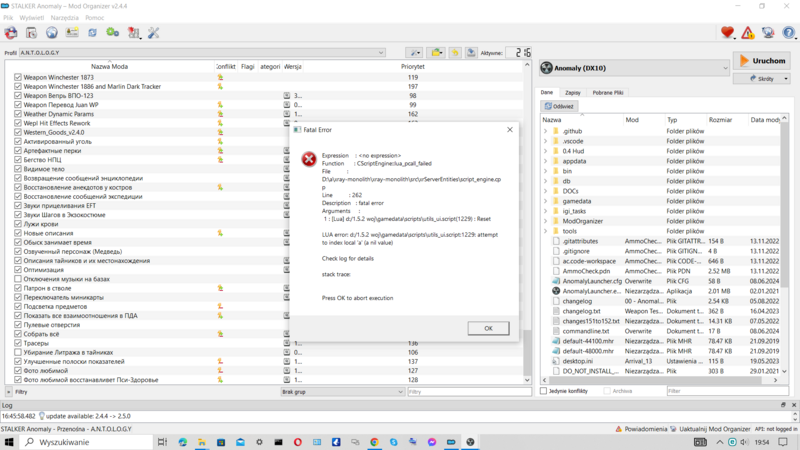Enable the Убирание Литража в тайниках mod
The width and height of the screenshot is (800, 450).
pyautogui.click(x=18, y=353)
